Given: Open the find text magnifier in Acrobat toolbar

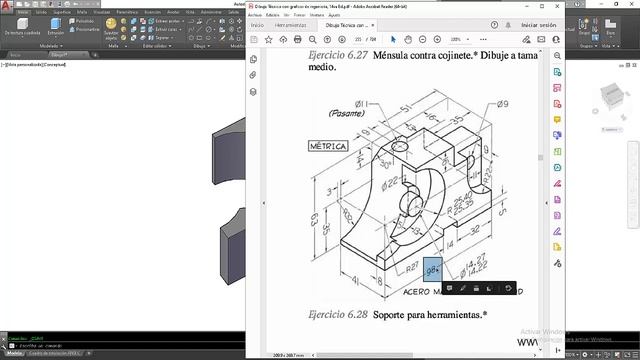Looking at the screenshot, I should tap(312, 40).
